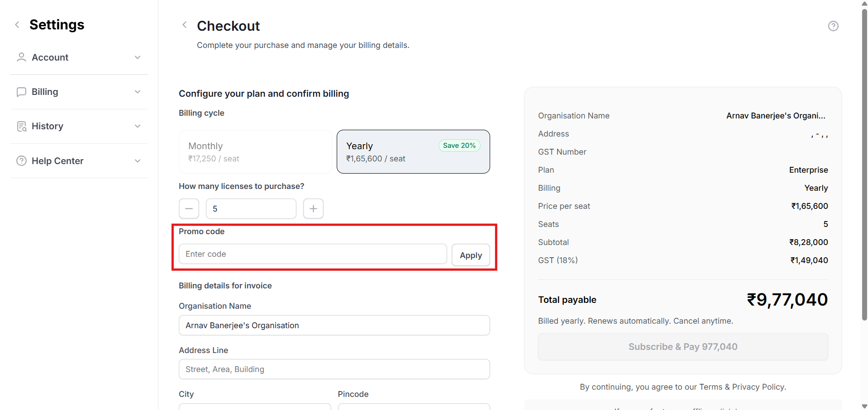Expand the History section chevron

tap(138, 126)
